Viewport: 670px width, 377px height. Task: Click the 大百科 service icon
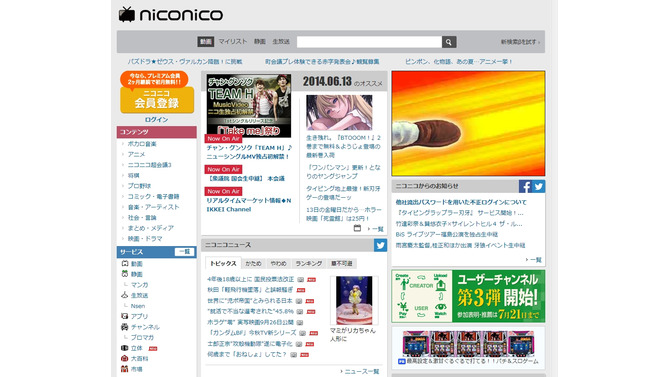point(124,358)
